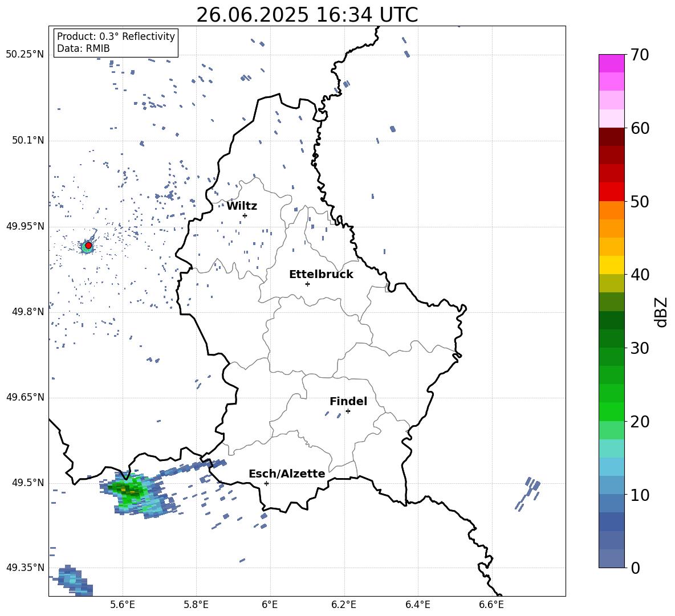The height and width of the screenshot is (616, 675).
Task: Click the colorbar value 10
Action: click(x=640, y=495)
